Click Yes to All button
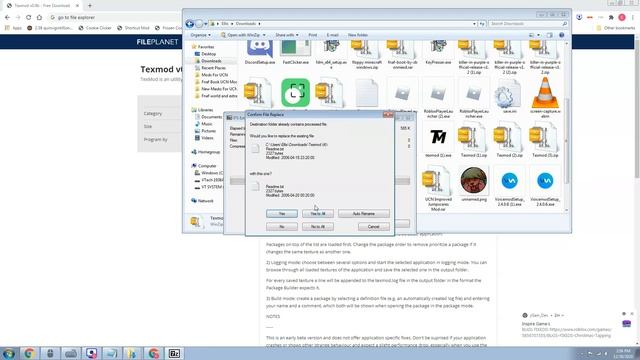This screenshot has width=640, height=360. coord(318,213)
